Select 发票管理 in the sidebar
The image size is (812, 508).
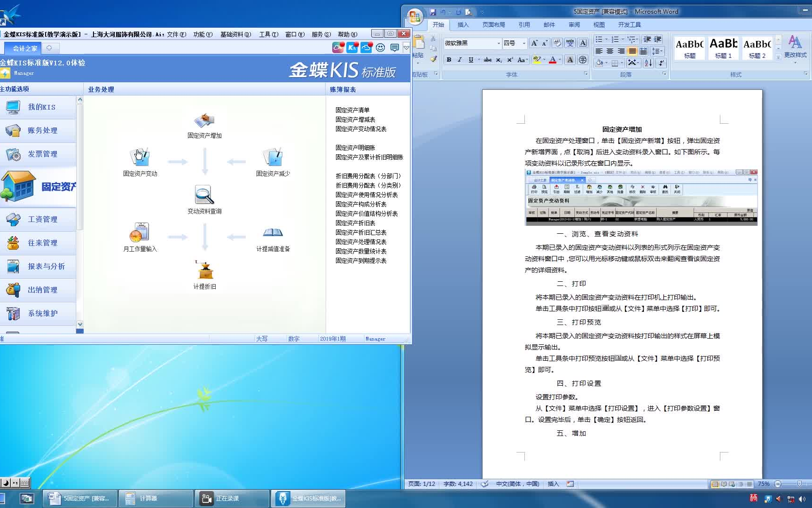tap(38, 154)
